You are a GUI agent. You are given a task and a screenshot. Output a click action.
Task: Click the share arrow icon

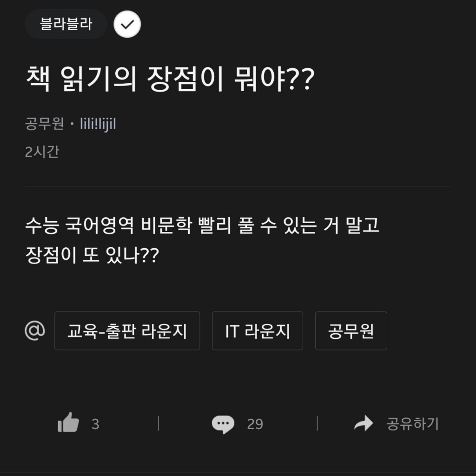click(364, 423)
